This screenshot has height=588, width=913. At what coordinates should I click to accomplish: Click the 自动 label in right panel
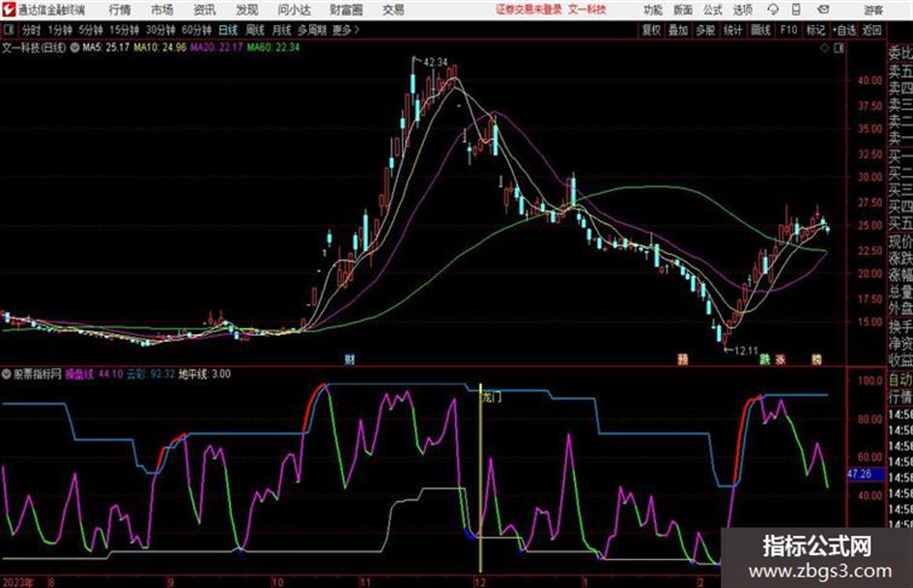900,380
